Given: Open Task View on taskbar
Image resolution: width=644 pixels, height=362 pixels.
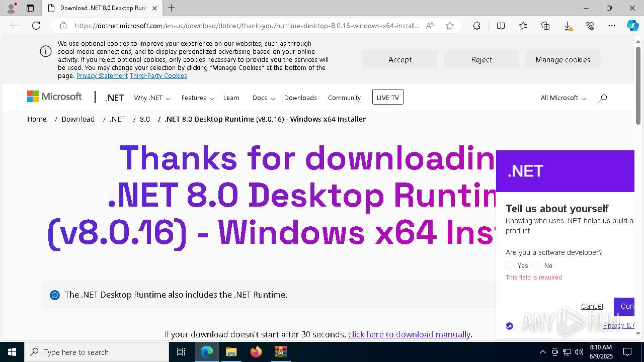Looking at the screenshot, I should click(x=181, y=352).
